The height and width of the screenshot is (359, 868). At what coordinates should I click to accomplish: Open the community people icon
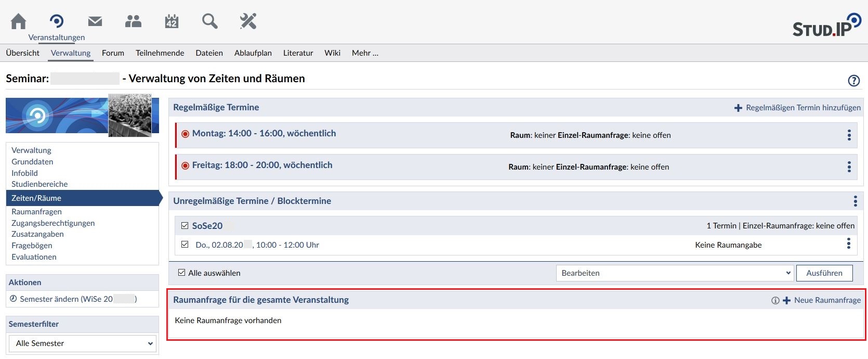click(x=133, y=21)
